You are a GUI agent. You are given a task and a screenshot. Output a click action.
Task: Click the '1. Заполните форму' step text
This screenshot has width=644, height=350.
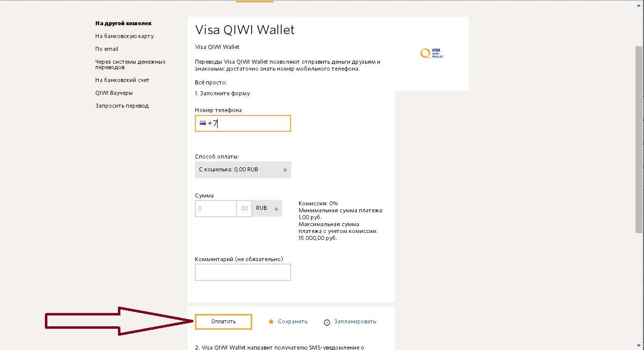(x=223, y=93)
